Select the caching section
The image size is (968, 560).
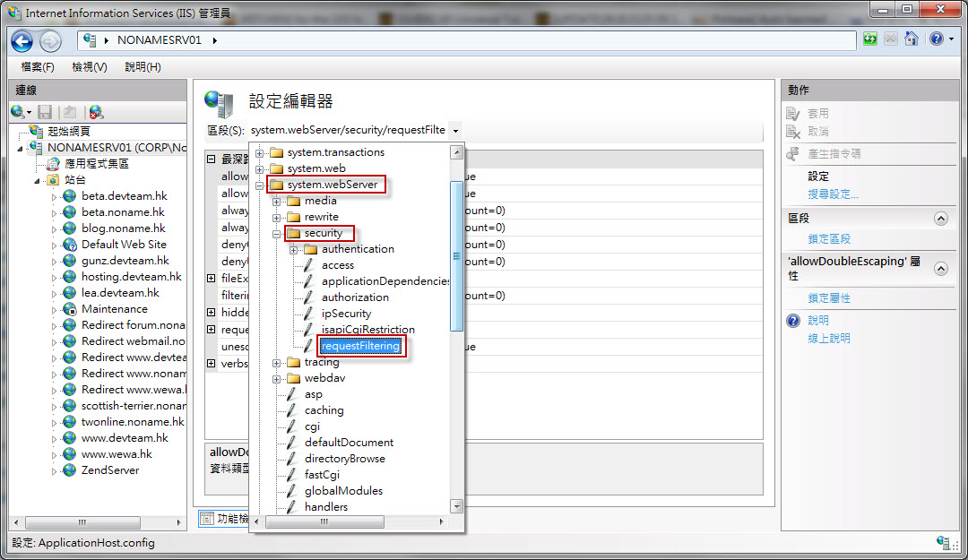(x=324, y=410)
